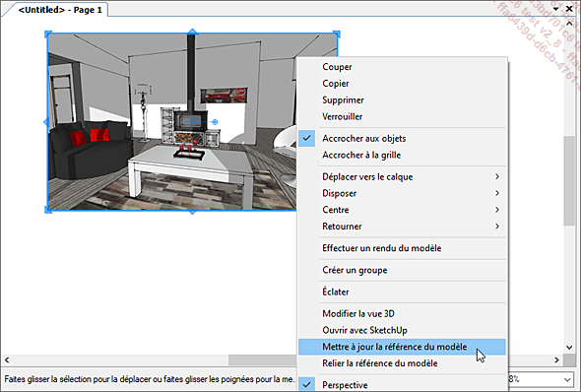Close the document window
581x392 pixels.
click(x=569, y=8)
